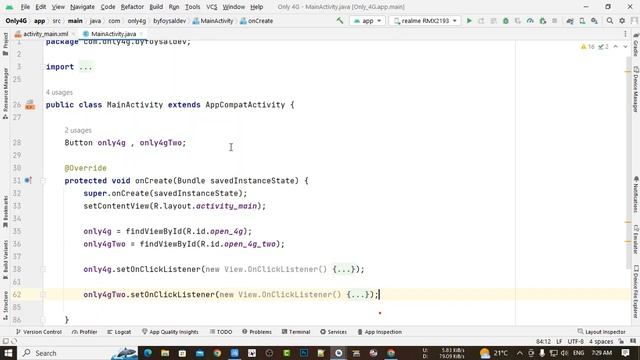Click the warnings count indicator
The width and height of the screenshot is (640, 360).
pyautogui.click(x=588, y=47)
